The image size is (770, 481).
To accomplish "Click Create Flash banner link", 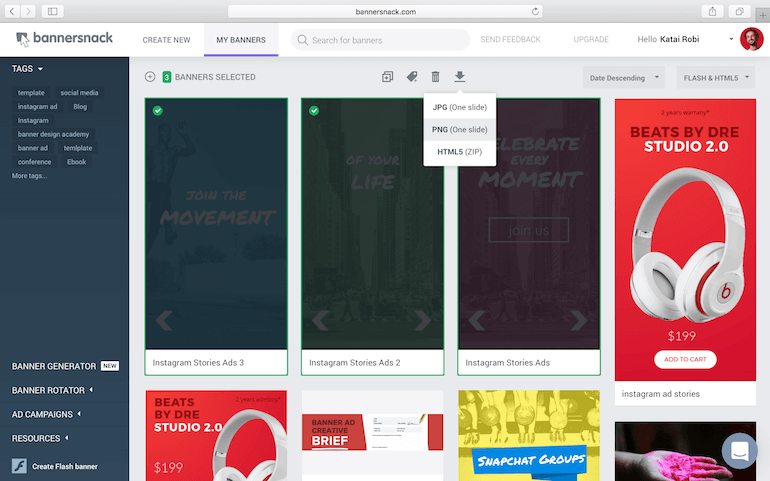I will point(65,466).
